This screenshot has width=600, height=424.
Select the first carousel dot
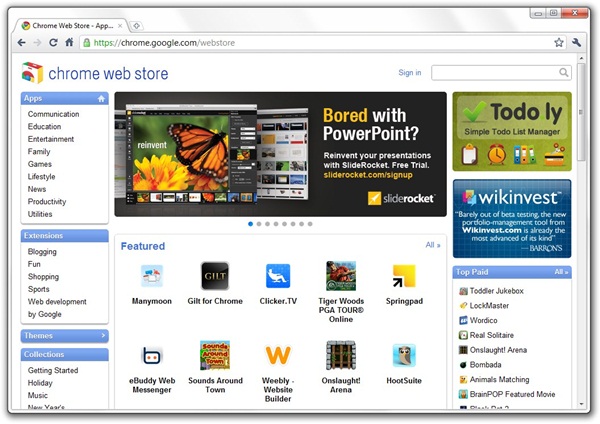point(251,224)
